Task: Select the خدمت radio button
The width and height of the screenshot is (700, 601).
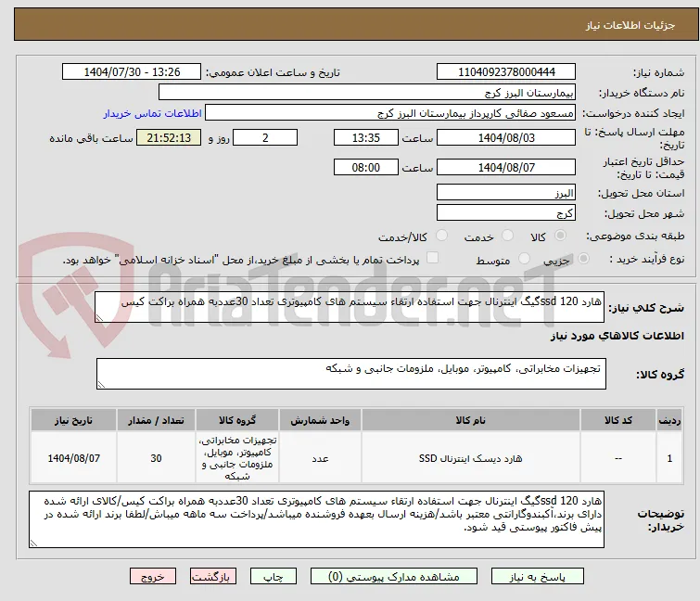Action: pos(507,236)
